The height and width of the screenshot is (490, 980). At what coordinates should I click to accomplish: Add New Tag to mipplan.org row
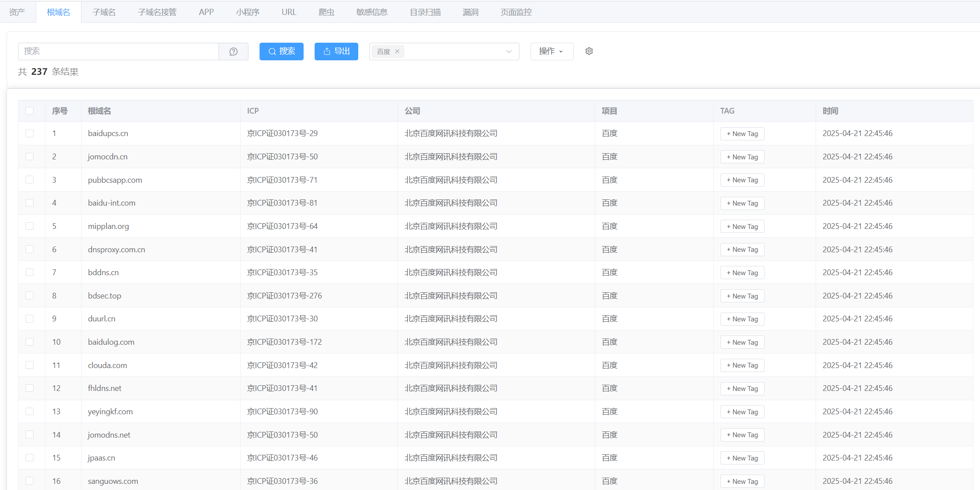pos(742,226)
